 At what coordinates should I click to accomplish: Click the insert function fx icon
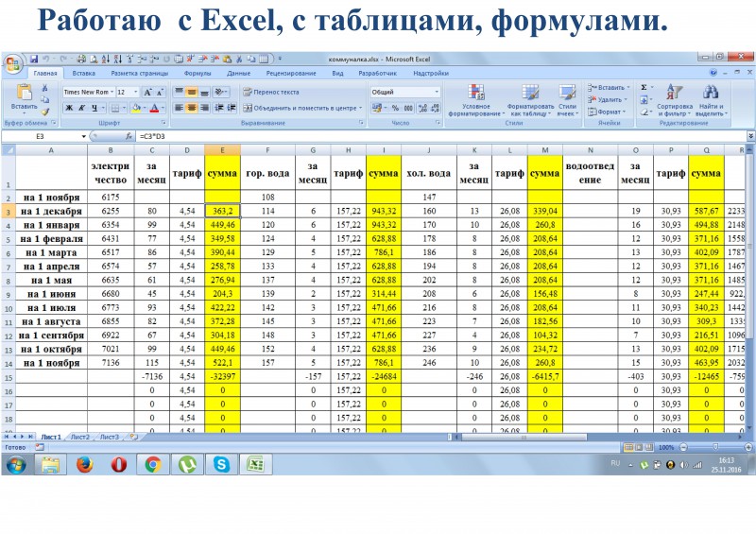[129, 136]
